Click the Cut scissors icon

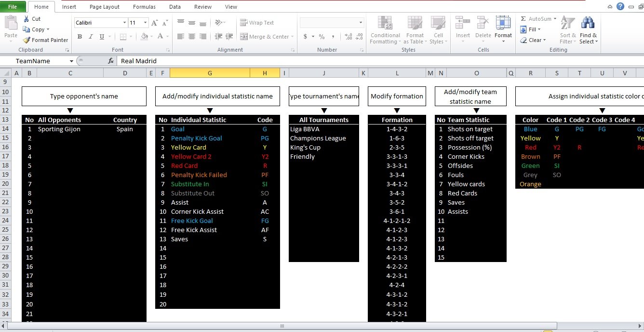(x=26, y=19)
